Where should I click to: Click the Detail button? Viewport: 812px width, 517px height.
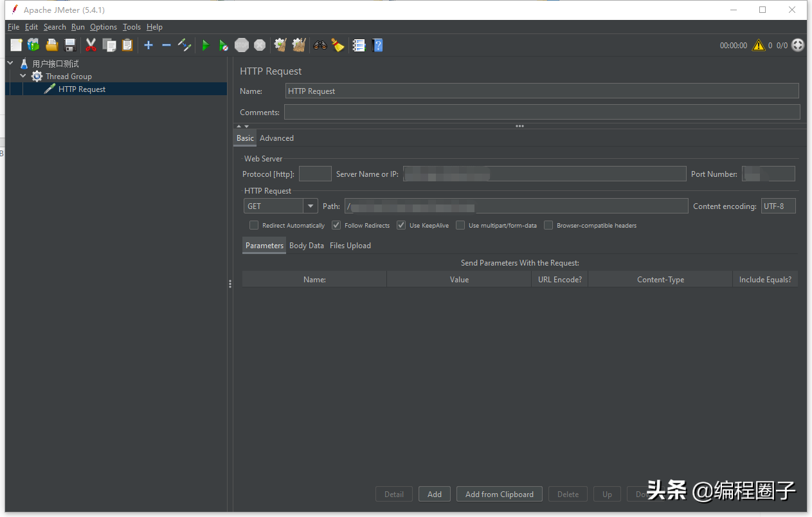pos(394,494)
